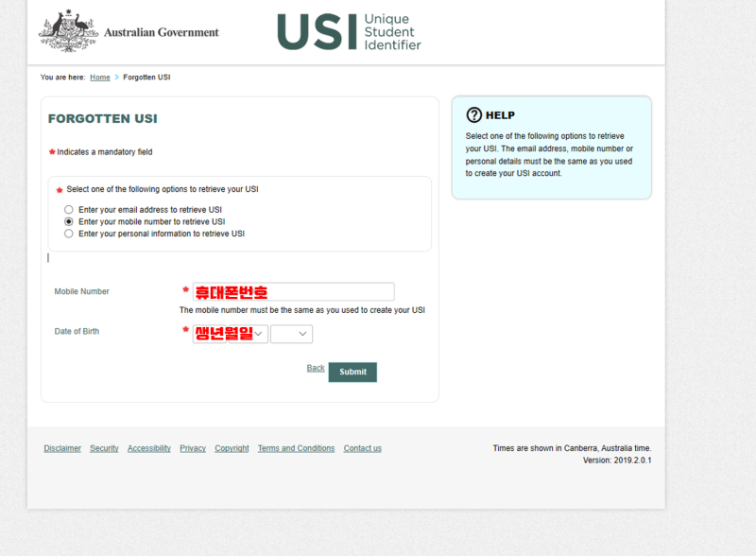Open the Accessibility footer link
Image resolution: width=756 pixels, height=556 pixels.
[x=149, y=448]
